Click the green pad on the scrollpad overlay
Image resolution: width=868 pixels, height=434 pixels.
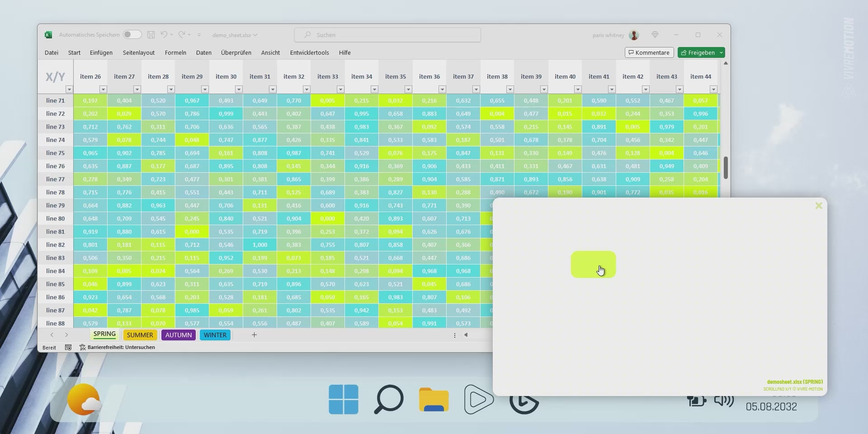pyautogui.click(x=593, y=264)
